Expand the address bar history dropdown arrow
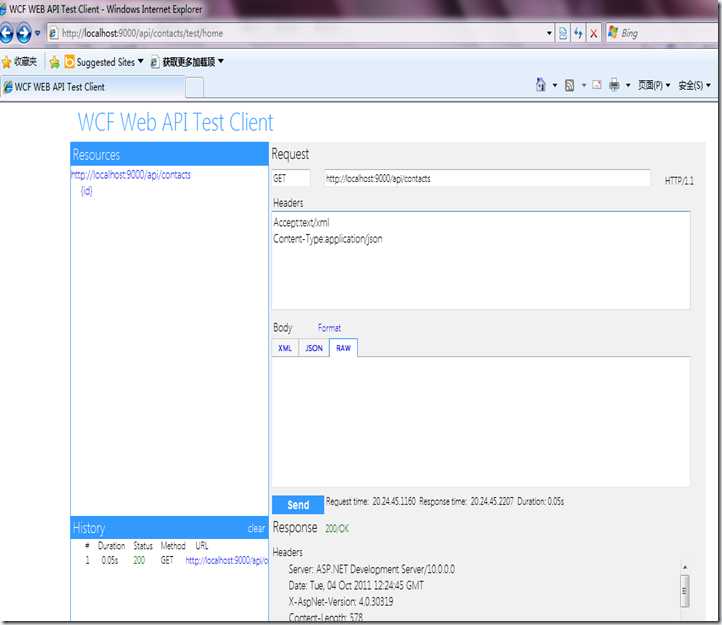Screen dimensions: 722x625 549,33
